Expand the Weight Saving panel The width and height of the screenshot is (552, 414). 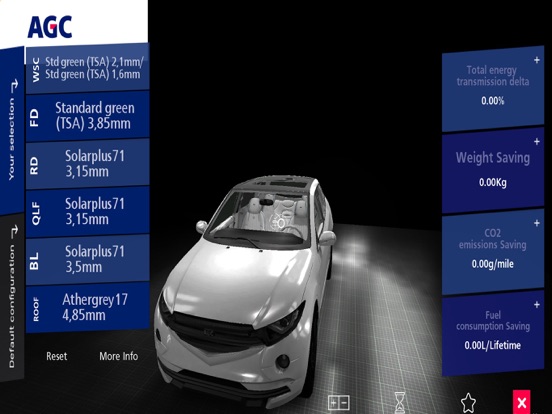[x=537, y=142]
